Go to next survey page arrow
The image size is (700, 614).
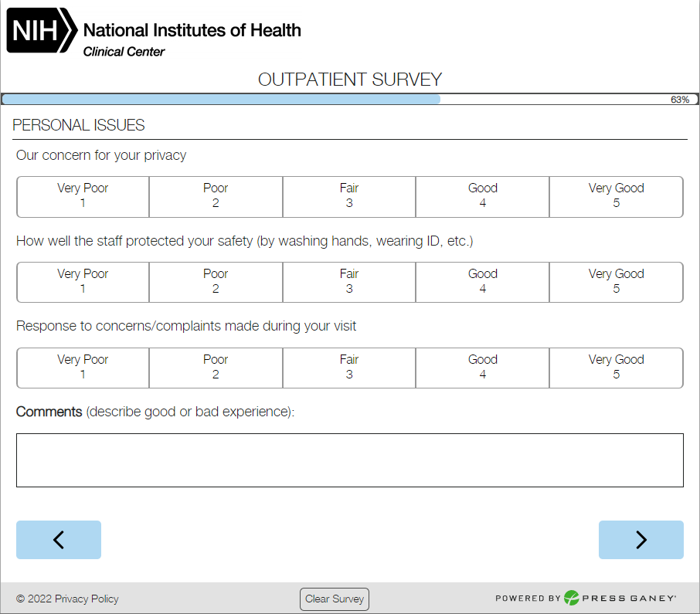click(x=641, y=540)
